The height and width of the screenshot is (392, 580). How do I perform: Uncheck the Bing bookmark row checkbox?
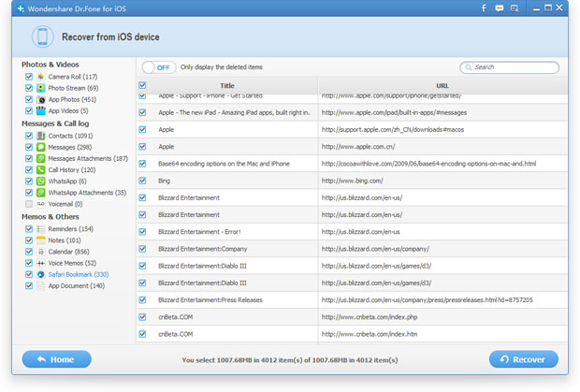pos(142,181)
